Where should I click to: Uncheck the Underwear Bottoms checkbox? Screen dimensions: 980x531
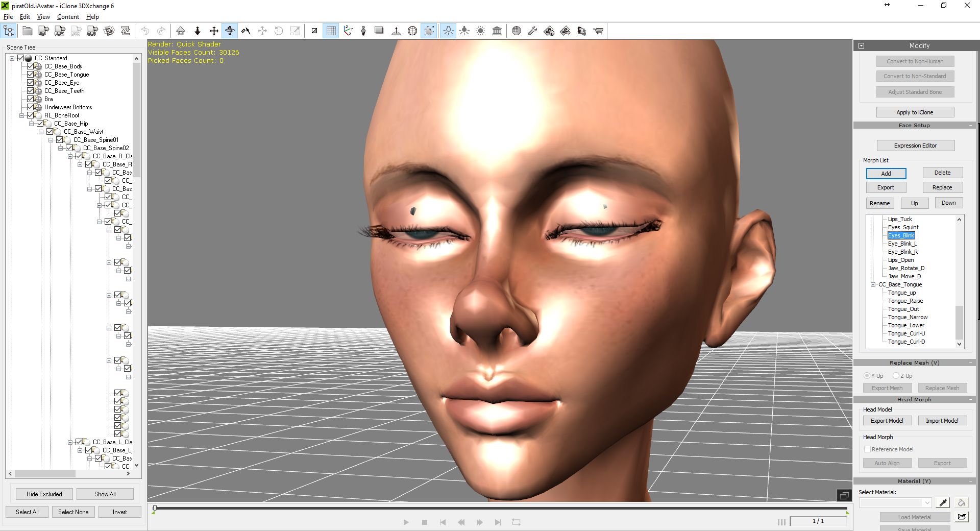coord(31,107)
